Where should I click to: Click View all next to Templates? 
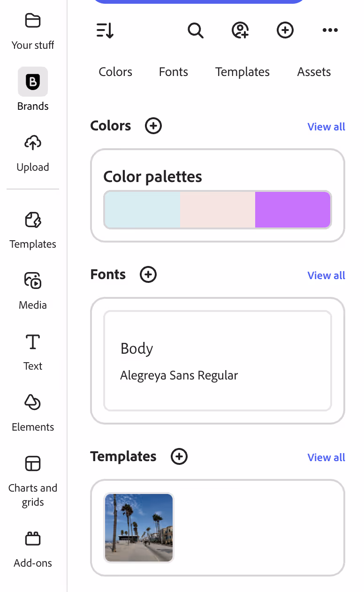326,457
